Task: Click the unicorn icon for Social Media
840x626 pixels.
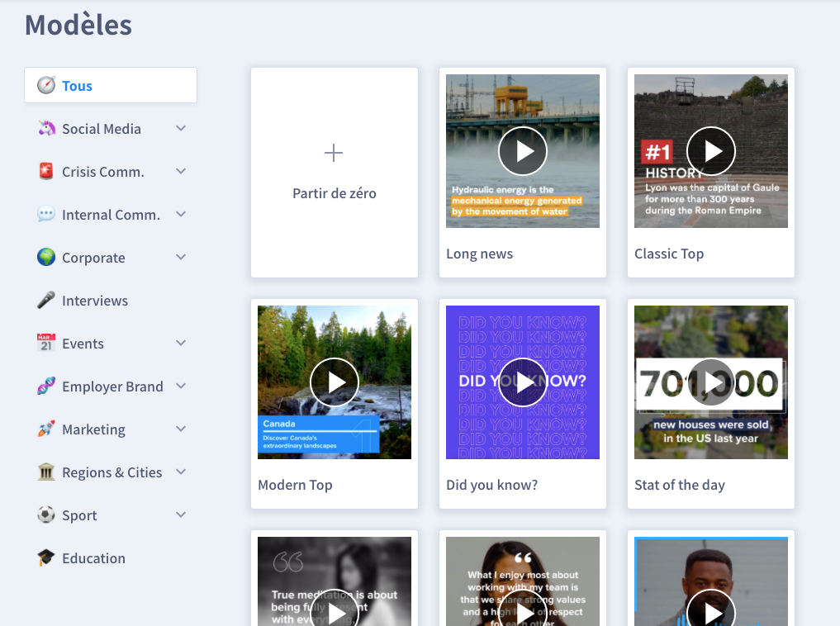Action: [46, 129]
